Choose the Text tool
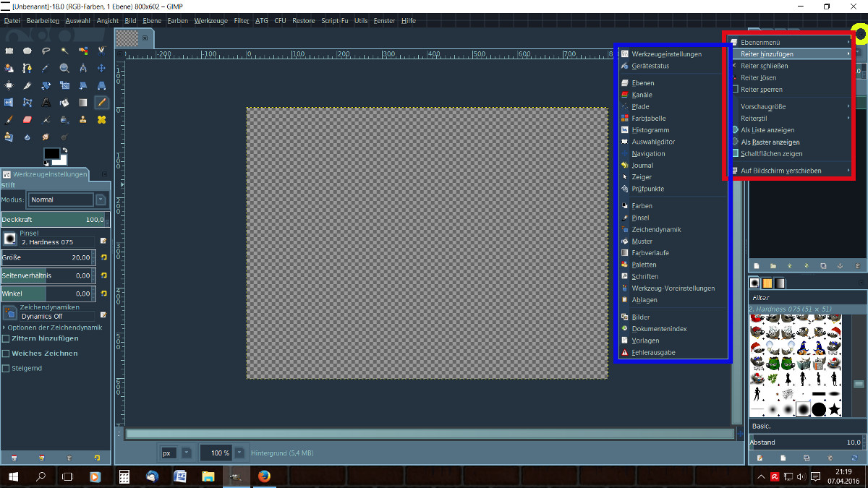The image size is (868, 488). pos(46,103)
